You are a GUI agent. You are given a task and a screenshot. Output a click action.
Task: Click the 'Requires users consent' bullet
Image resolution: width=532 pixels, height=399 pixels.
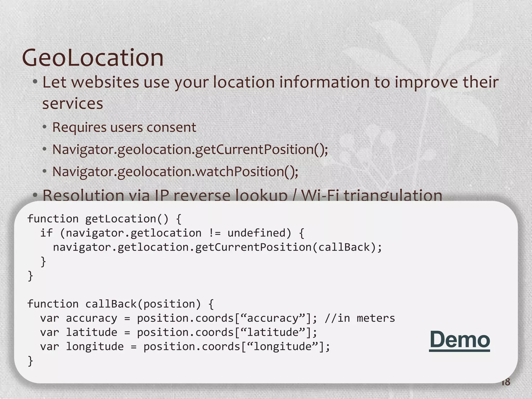[124, 127]
